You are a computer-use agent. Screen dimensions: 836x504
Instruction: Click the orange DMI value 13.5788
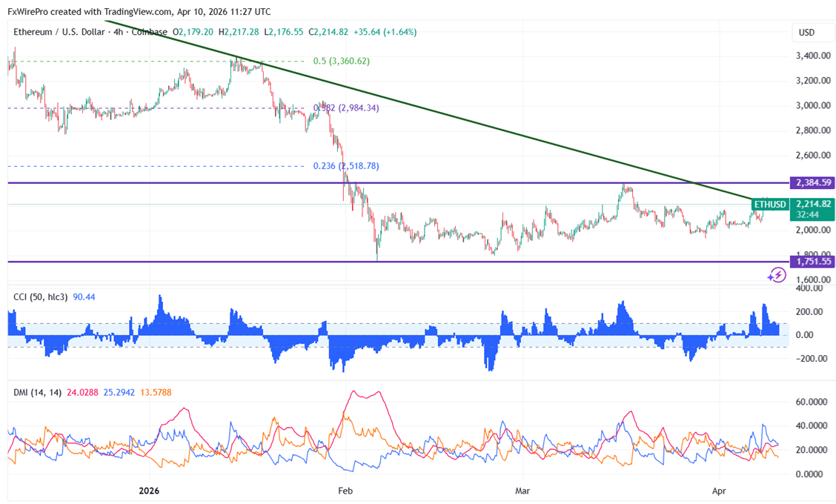pos(156,393)
